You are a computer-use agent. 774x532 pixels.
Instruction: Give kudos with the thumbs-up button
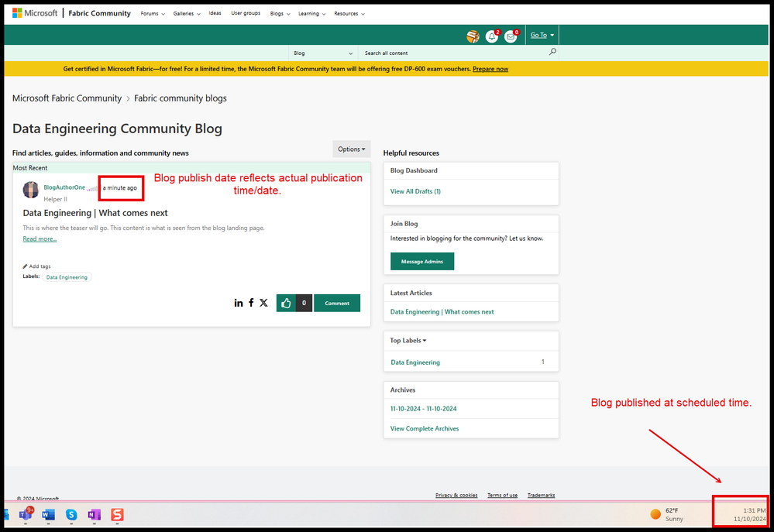pyautogui.click(x=286, y=303)
